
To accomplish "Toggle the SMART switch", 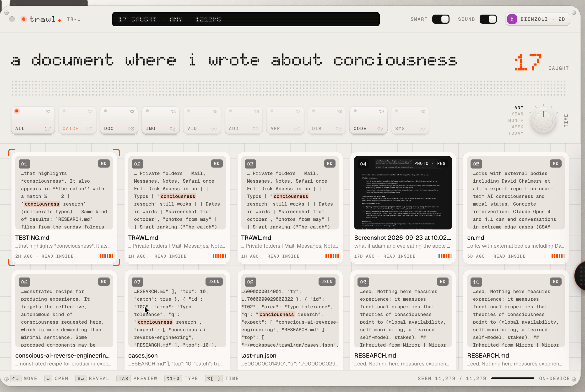I will (441, 19).
